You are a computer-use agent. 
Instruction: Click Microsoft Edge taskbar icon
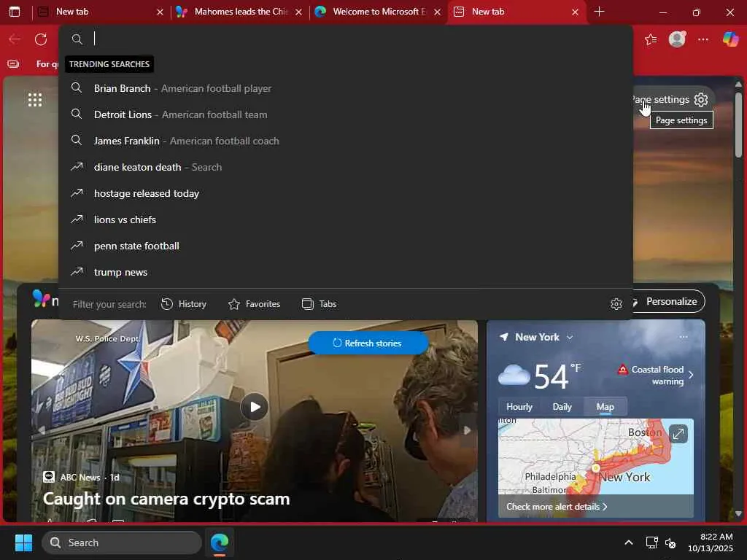tap(220, 542)
